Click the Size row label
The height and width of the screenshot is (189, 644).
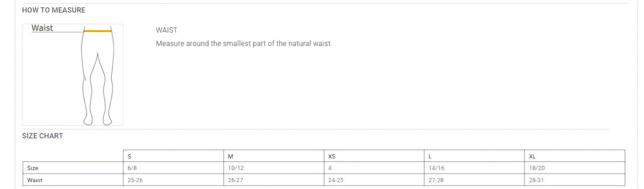(x=33, y=168)
